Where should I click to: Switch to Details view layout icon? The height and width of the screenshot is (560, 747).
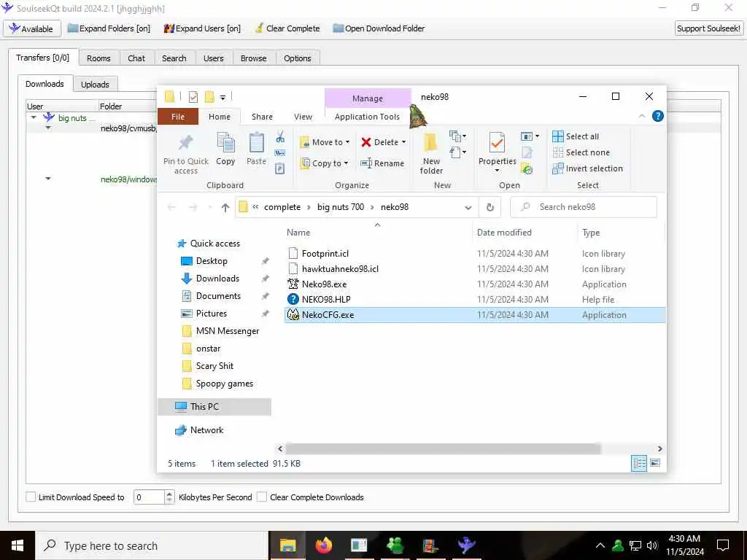click(639, 463)
